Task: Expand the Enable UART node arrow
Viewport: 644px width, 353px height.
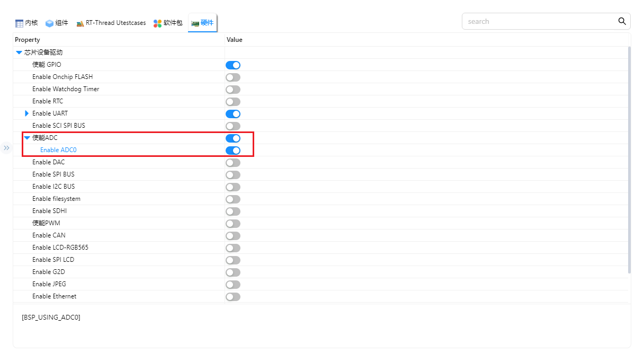Action: pos(27,113)
